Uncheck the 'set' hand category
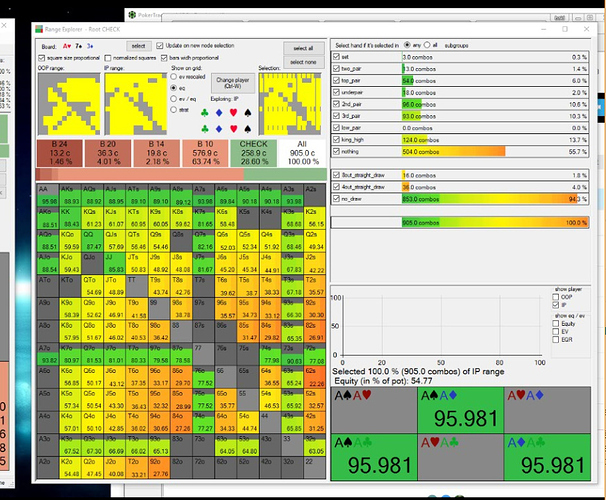Screen dimensions: 606x500 pyautogui.click(x=336, y=57)
